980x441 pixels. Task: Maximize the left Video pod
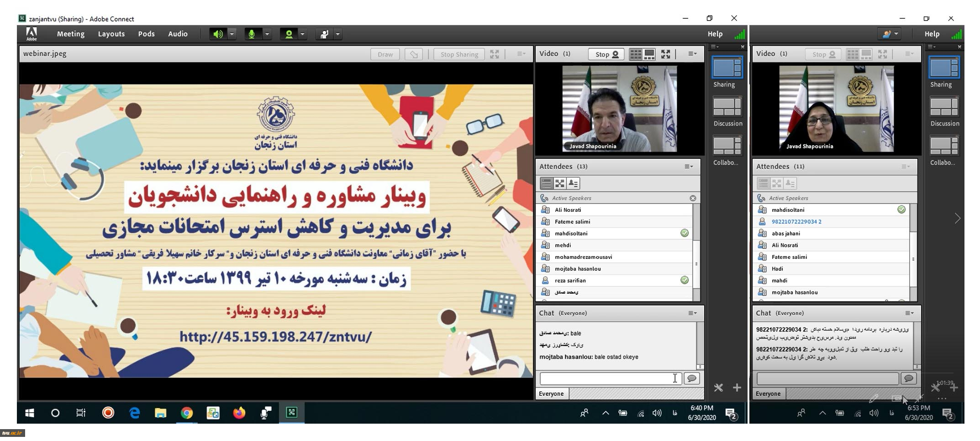(x=666, y=54)
